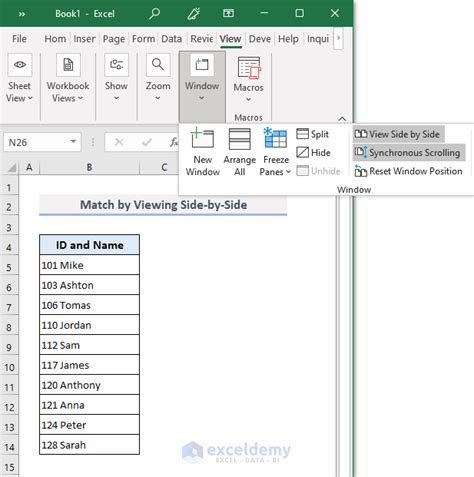Click the Select All corner triangle
The height and width of the screenshot is (477, 474).
coord(12,167)
